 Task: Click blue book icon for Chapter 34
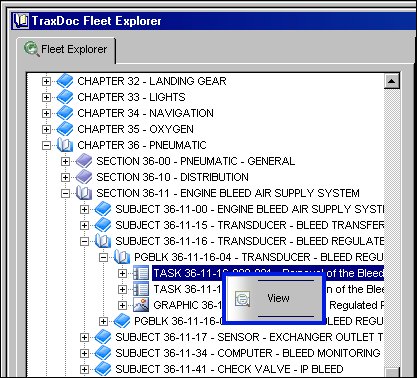[x=65, y=113]
